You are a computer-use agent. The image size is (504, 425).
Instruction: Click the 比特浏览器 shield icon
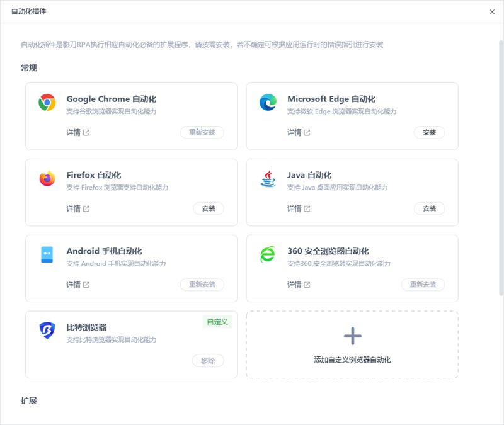[47, 331]
